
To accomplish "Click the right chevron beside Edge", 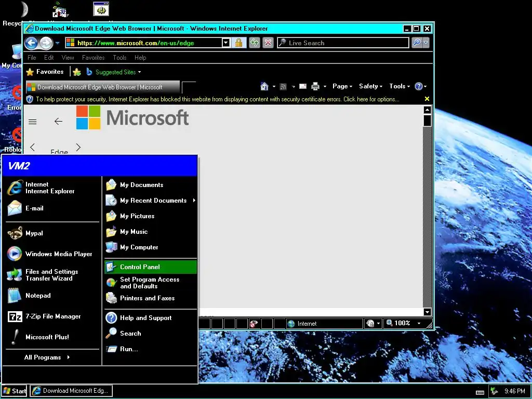I will [x=78, y=147].
